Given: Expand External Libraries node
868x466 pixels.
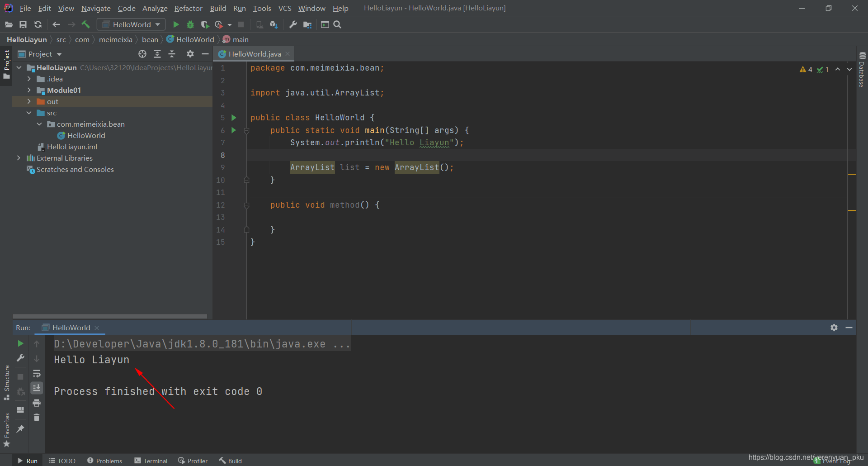Looking at the screenshot, I should coord(19,158).
